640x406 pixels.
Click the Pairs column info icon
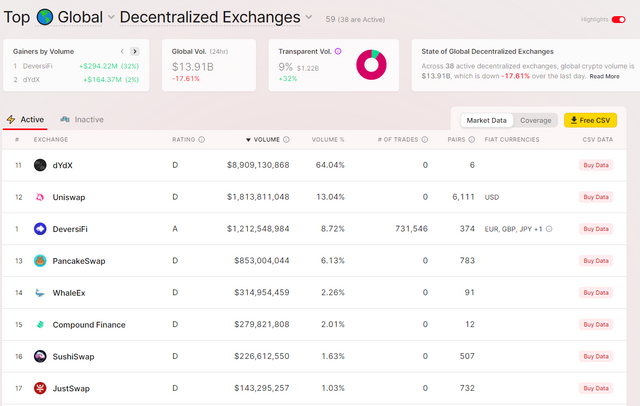[x=471, y=140]
